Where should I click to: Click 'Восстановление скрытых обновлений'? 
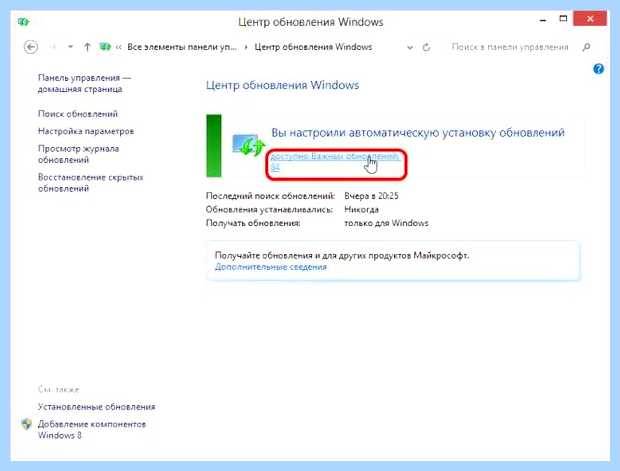91,183
